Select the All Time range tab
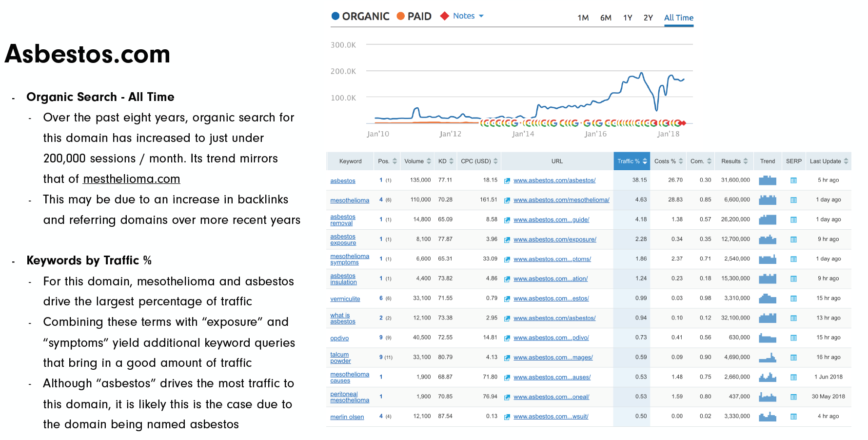This screenshot has height=440, width=868. pyautogui.click(x=679, y=18)
